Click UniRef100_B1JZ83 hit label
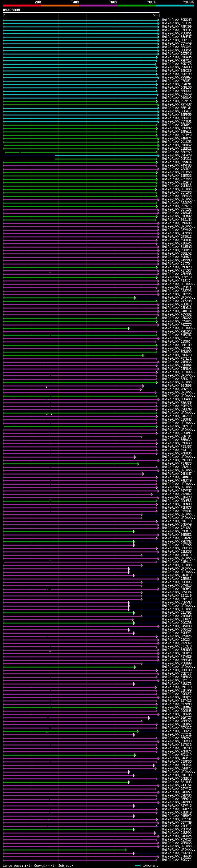Image resolution: width=197 pixels, height=868 pixels. pos(177,853)
